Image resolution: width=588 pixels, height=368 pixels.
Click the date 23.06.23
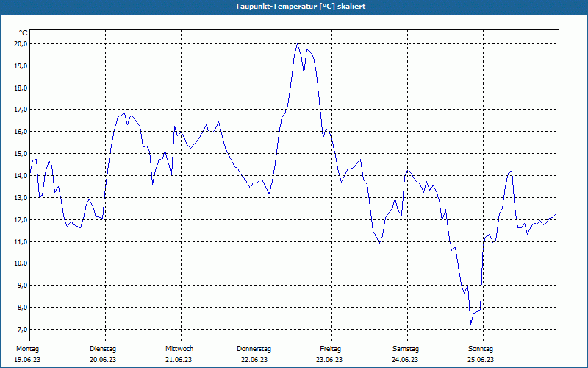point(329,360)
